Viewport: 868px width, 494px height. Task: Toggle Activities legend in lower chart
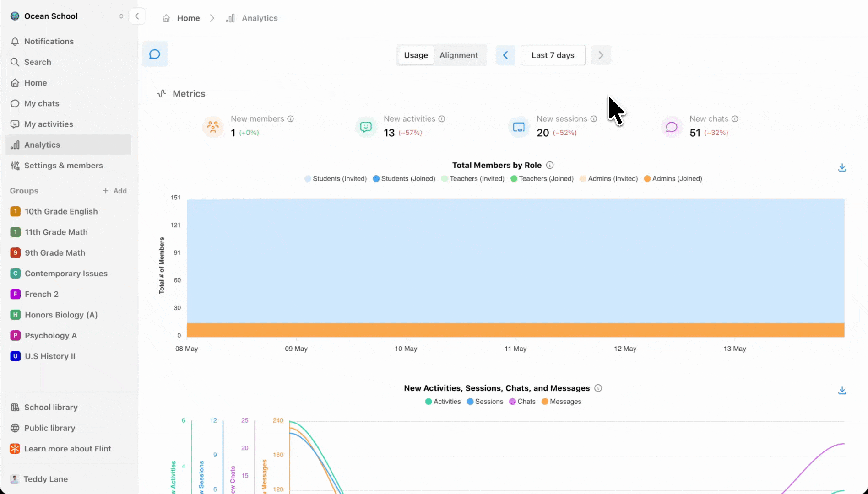click(443, 402)
